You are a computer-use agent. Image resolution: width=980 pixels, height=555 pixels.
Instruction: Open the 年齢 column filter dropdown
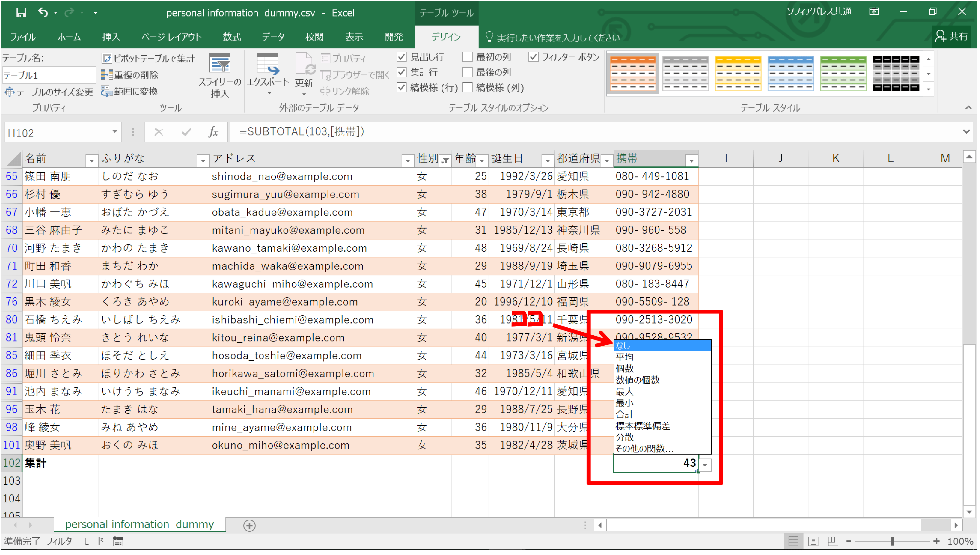tap(482, 161)
